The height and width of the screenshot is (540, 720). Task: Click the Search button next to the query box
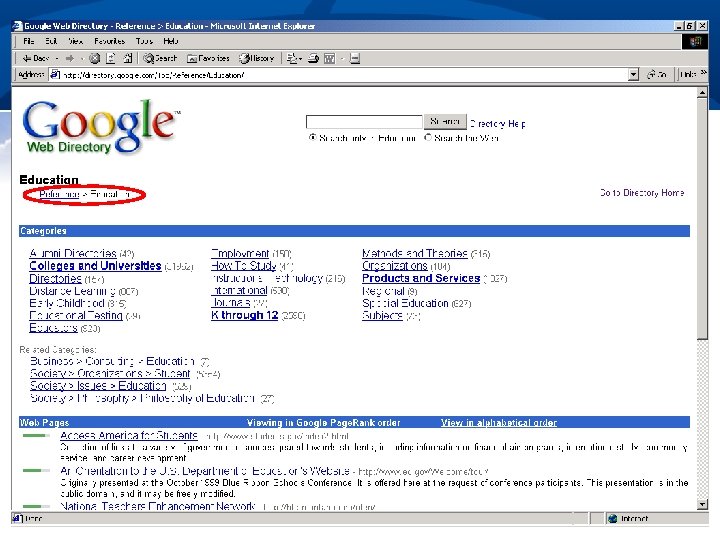(445, 122)
